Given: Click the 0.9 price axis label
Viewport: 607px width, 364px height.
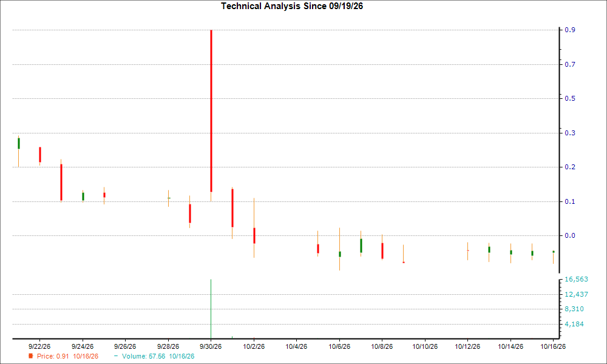Looking at the screenshot, I should coord(570,30).
